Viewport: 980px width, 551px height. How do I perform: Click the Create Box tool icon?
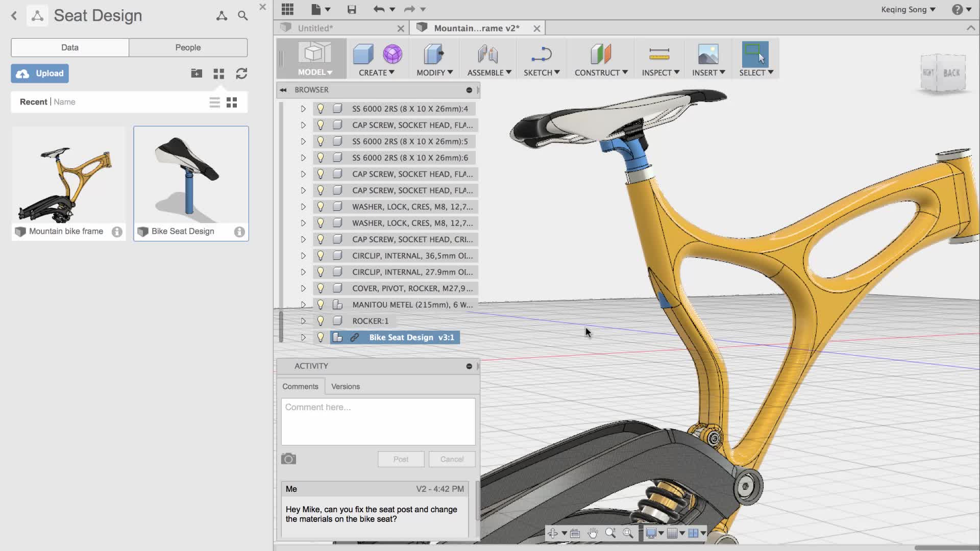(x=363, y=54)
